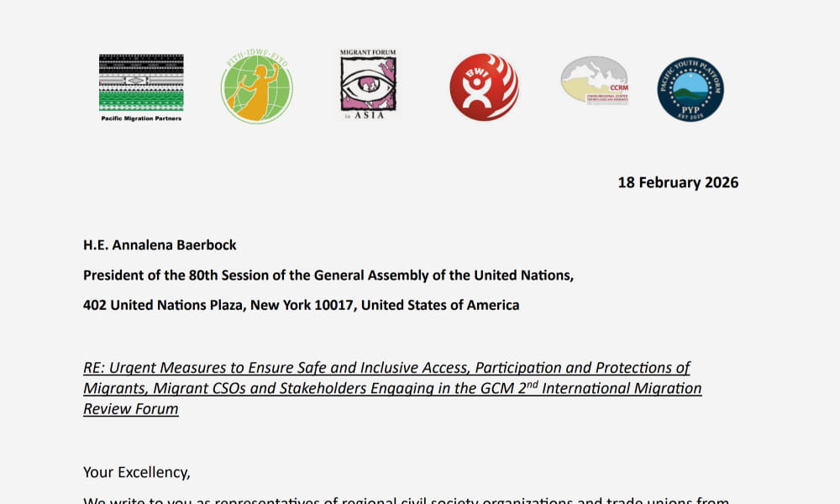
Task: Click the 'Pacific Migration Partners' caption text
Action: coord(141,118)
